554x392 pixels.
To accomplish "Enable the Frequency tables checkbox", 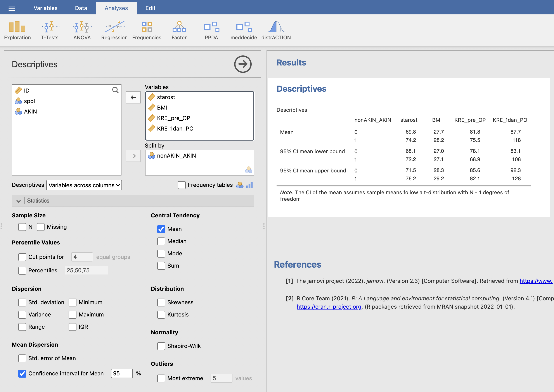I will pyautogui.click(x=182, y=185).
